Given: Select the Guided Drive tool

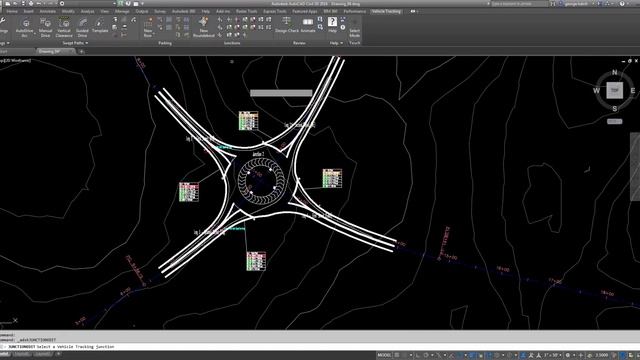Looking at the screenshot, I should pyautogui.click(x=82, y=28).
